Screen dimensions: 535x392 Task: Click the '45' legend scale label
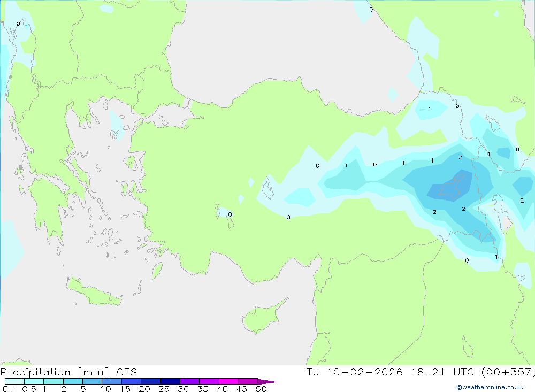(x=242, y=389)
